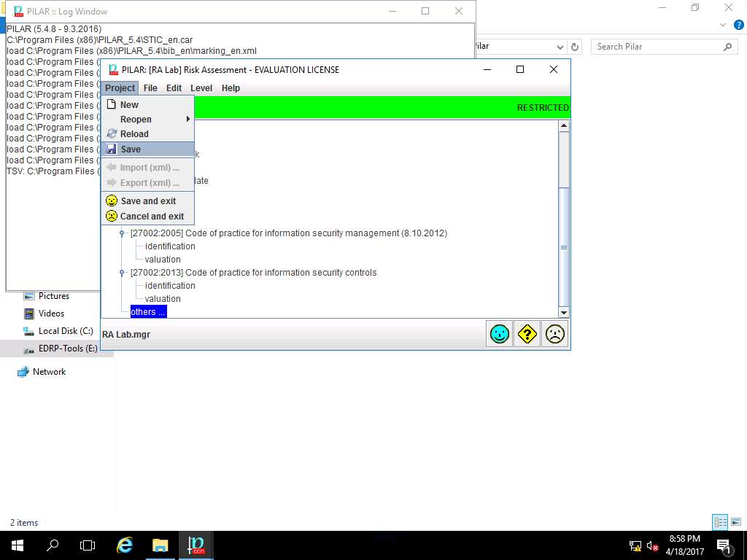Select the highlighted others ... tree item
The height and width of the screenshot is (560, 747).
pos(148,312)
